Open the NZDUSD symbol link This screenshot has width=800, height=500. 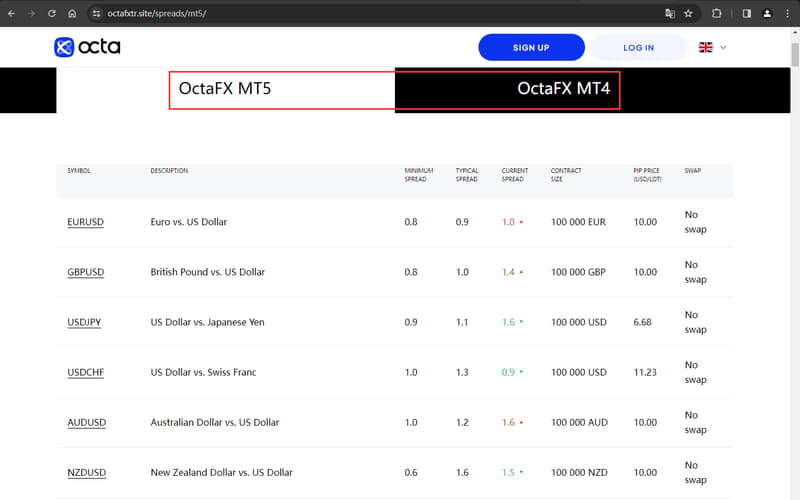(x=87, y=472)
